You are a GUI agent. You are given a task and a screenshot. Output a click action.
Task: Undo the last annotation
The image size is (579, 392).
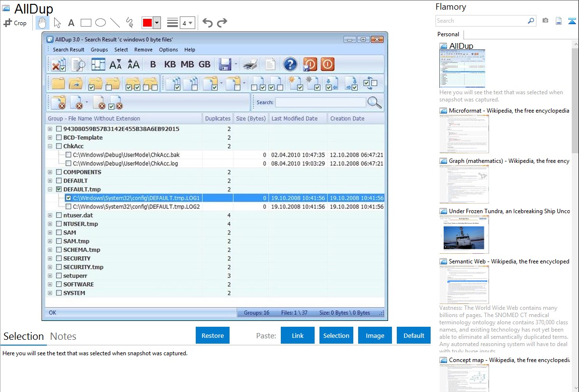[x=207, y=23]
